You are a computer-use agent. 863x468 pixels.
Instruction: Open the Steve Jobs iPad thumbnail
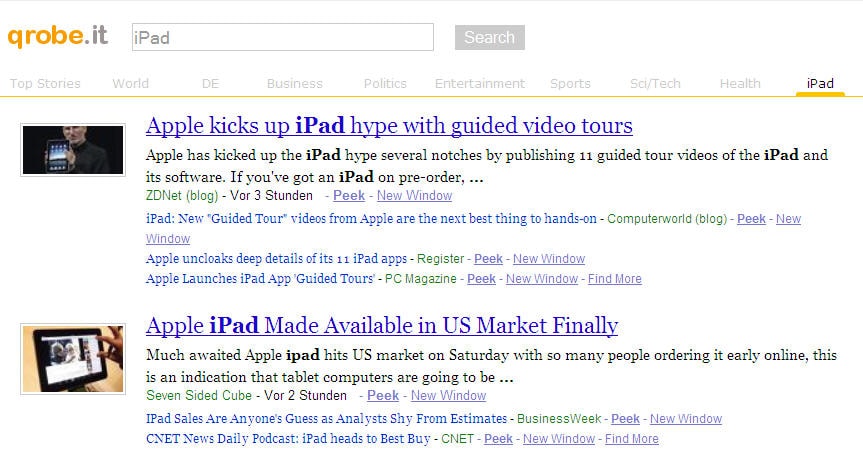point(73,149)
